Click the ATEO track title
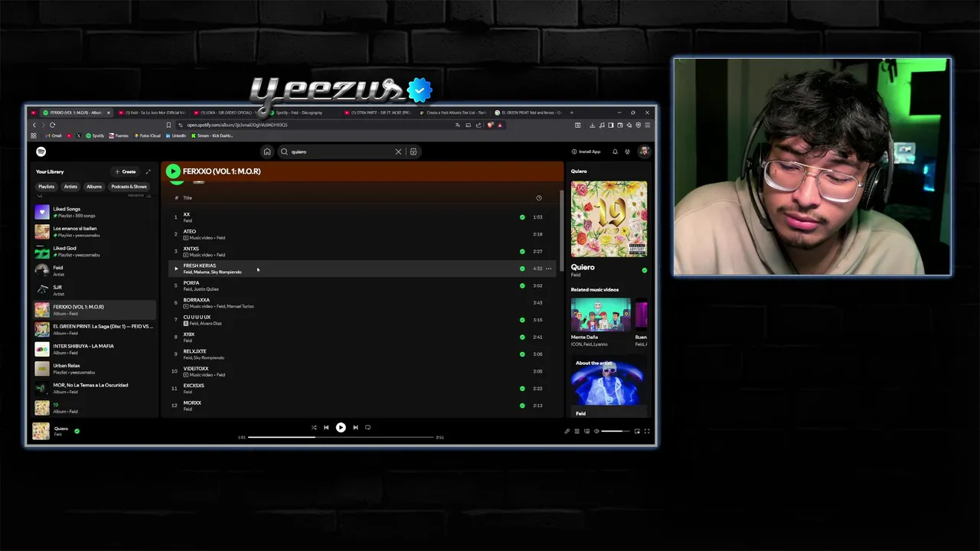This screenshot has width=980, height=551. tap(190, 231)
